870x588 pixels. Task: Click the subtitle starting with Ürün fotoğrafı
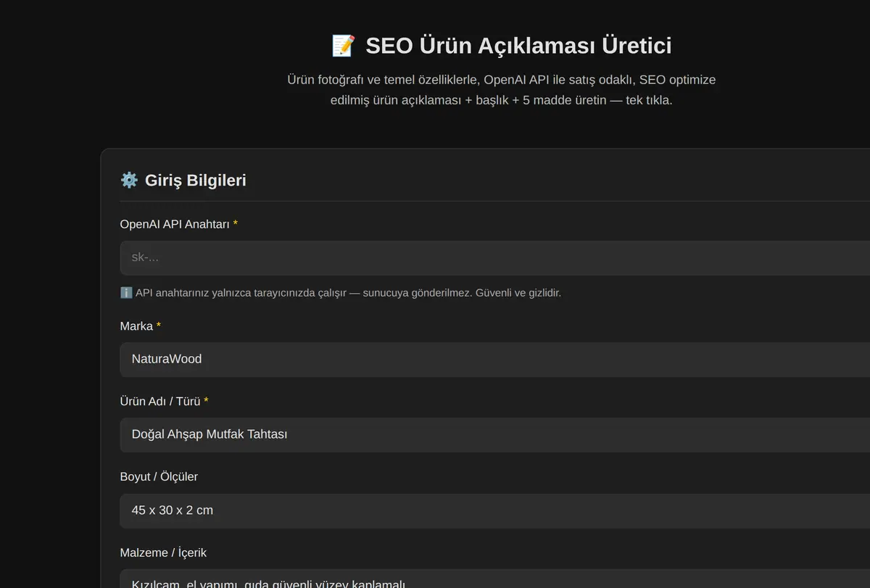pyautogui.click(x=502, y=90)
